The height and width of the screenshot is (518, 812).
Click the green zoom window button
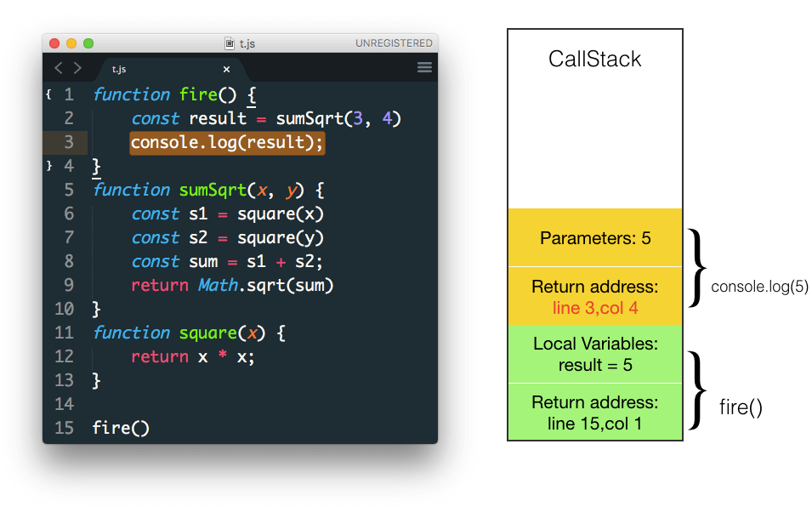[x=88, y=43]
